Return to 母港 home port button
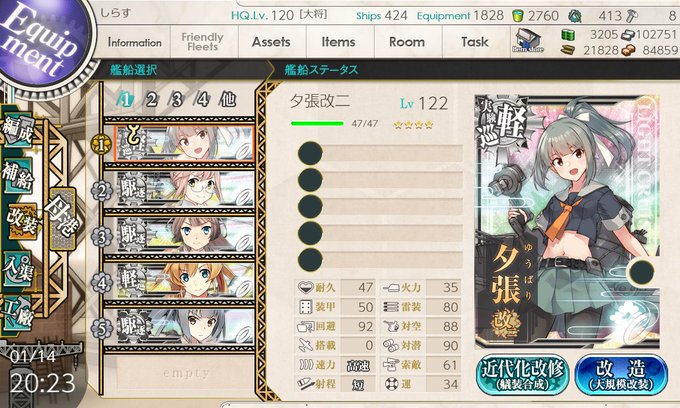 (63, 219)
